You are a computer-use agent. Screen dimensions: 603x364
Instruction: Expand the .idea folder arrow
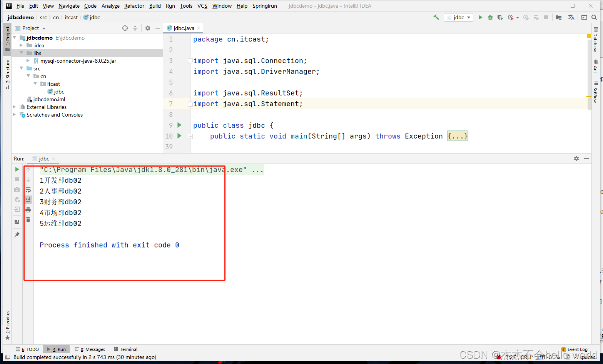[x=22, y=45]
